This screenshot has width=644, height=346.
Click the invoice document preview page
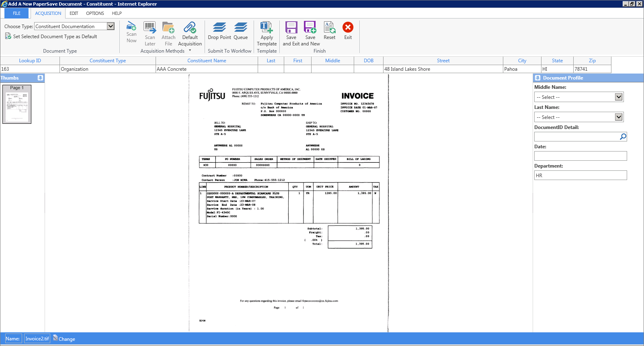pos(289,203)
